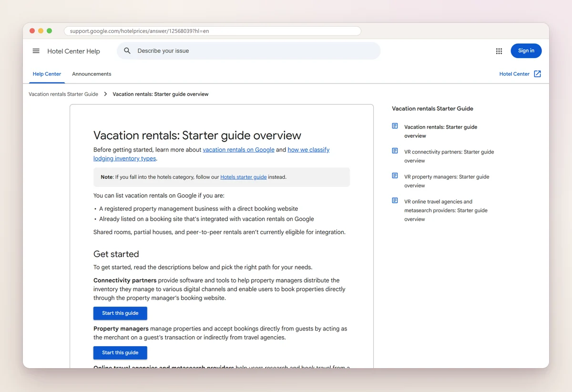572x392 pixels.
Task: Click the bold Connectivity partners text
Action: point(125,280)
